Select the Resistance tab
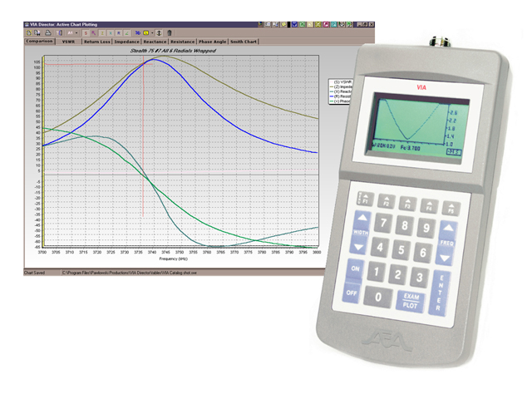The image size is (532, 399). pyautogui.click(x=183, y=42)
